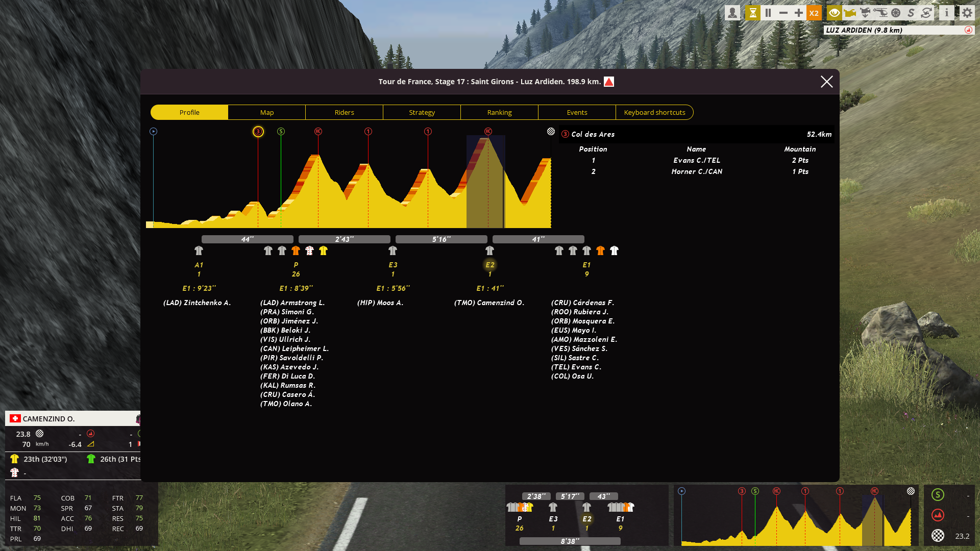Increase the simulation speed with plus button
Viewport: 980px width, 551px height.
click(799, 13)
